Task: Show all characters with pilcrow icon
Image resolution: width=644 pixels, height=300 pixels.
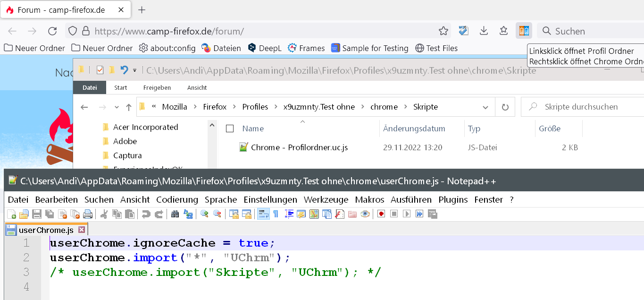Action: click(276, 214)
